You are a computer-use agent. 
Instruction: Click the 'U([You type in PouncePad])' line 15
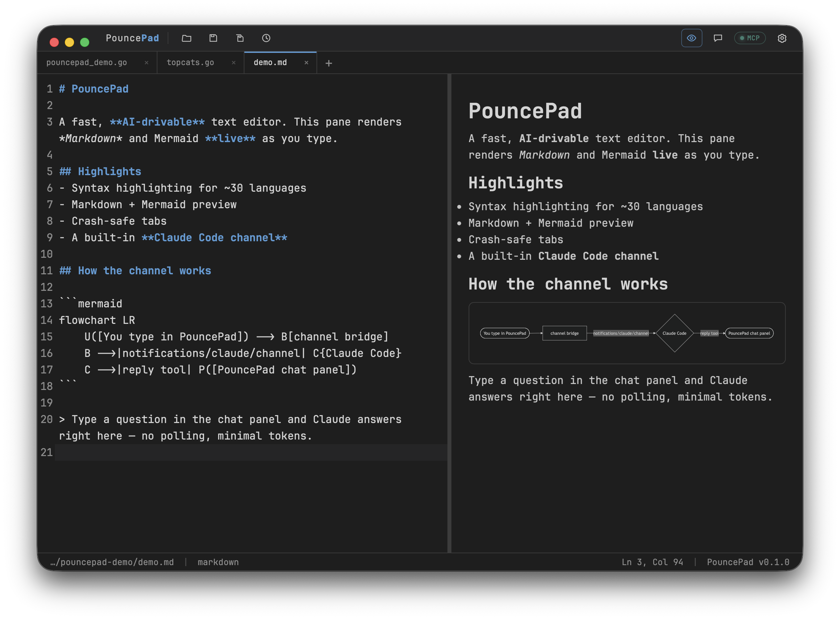tap(236, 337)
